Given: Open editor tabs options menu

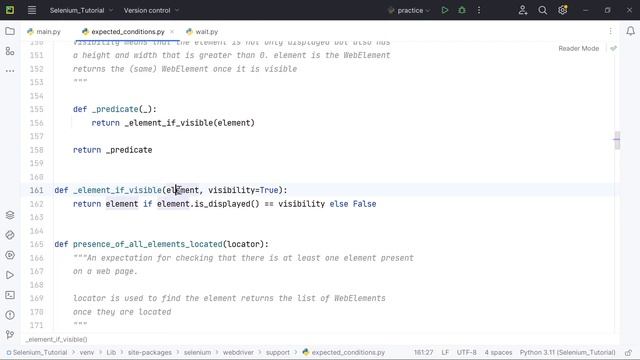Looking at the screenshot, I should pyautogui.click(x=611, y=31).
